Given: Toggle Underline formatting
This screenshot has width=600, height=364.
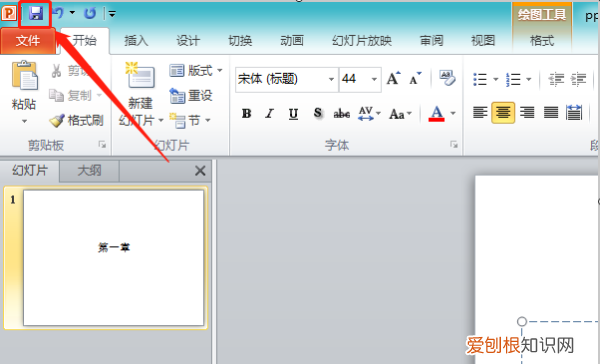Looking at the screenshot, I should 293,114.
